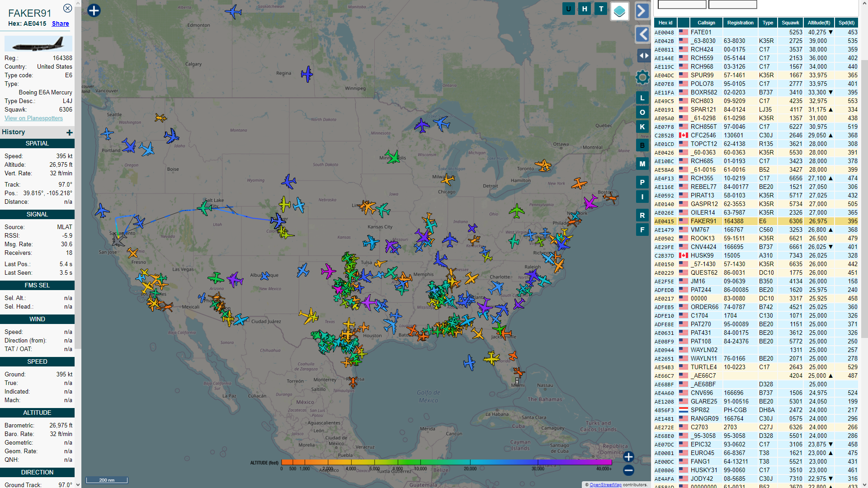Open the OpenStreetMap attribution link

(x=605, y=484)
